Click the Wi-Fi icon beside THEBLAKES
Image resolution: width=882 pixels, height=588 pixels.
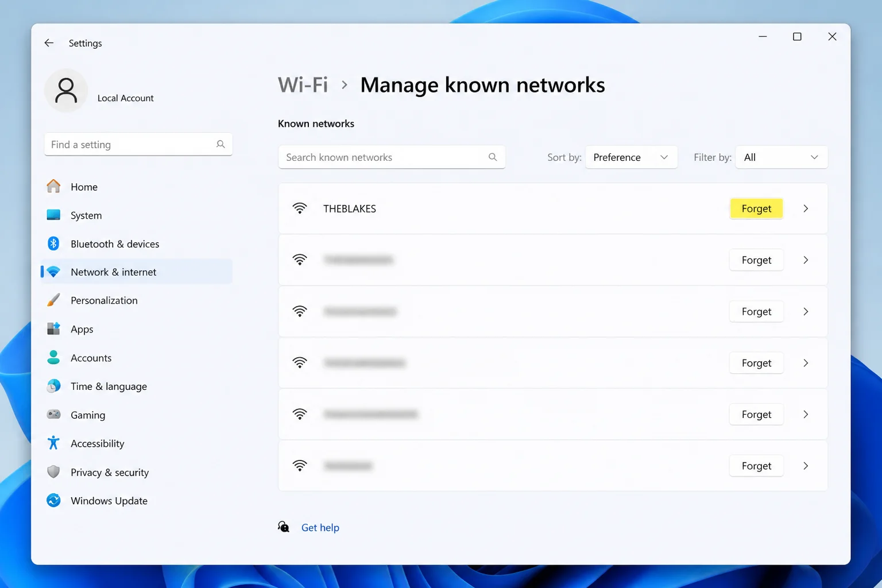[300, 208]
